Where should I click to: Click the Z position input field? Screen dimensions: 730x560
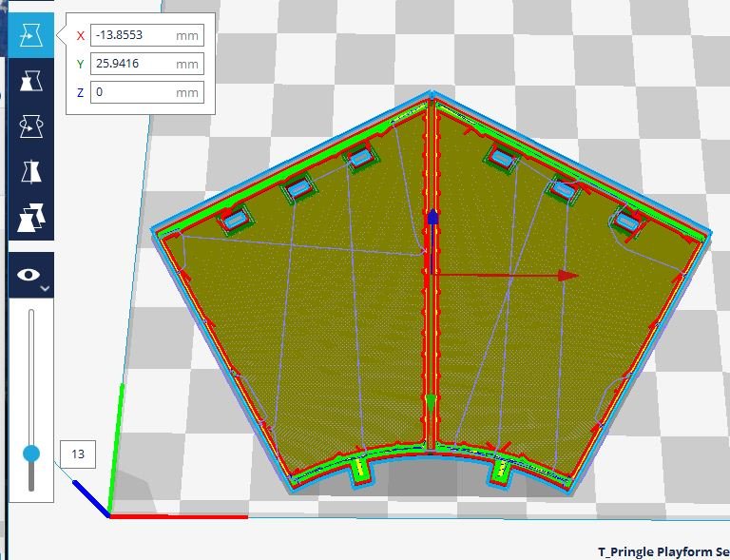[133, 92]
